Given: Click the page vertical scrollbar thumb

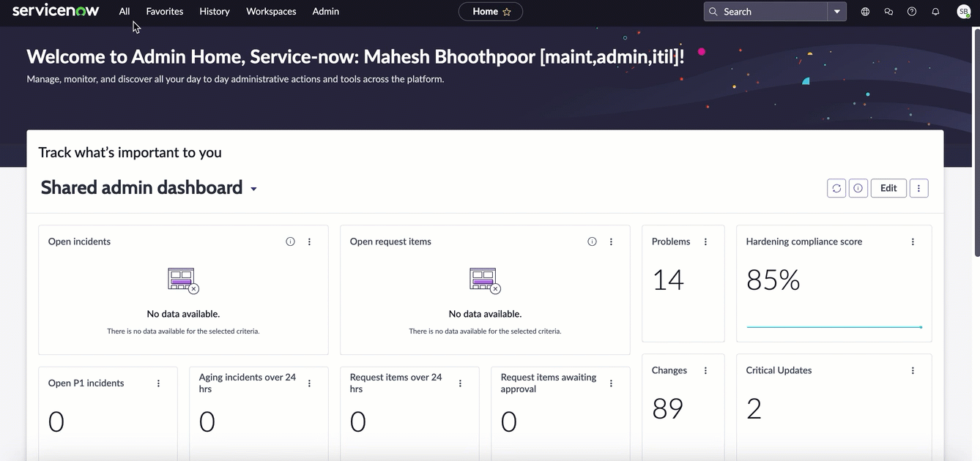Looking at the screenshot, I should [976, 143].
